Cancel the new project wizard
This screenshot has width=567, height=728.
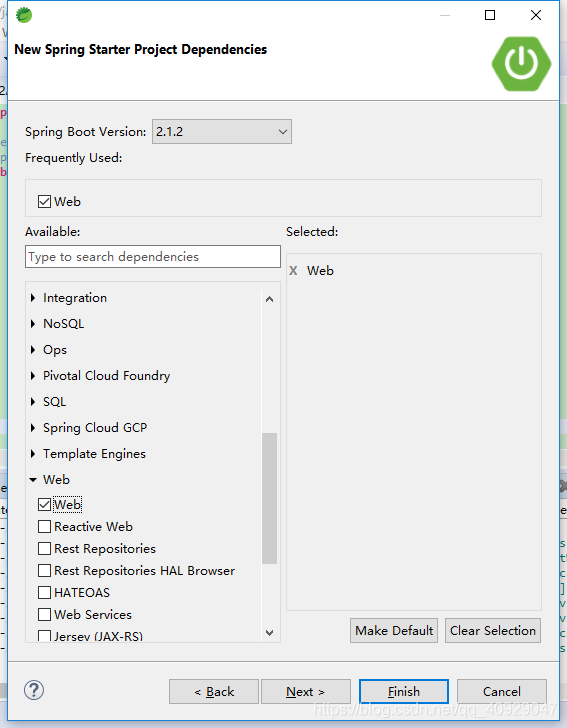click(502, 692)
